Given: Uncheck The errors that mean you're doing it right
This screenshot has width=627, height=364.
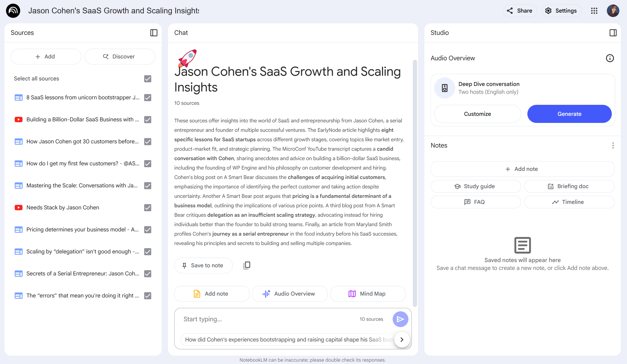Looking at the screenshot, I should 148,296.
